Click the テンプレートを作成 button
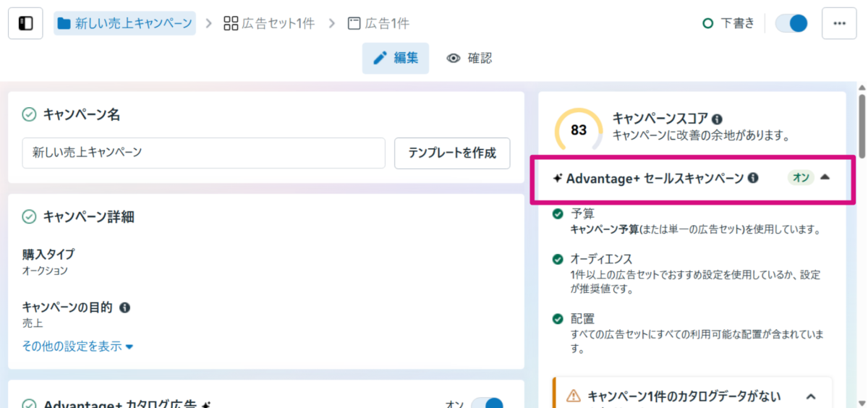The height and width of the screenshot is (408, 868). [452, 153]
